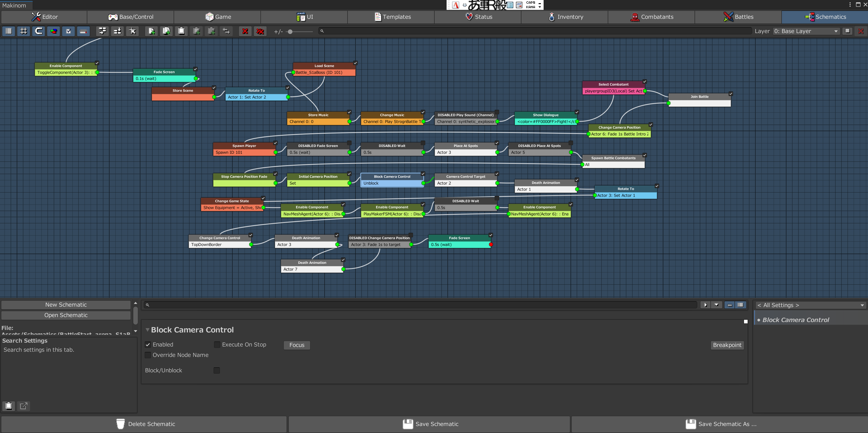Screen dimensions: 868x433
Task: Toggle the enable checkboxes toolbar icon
Action: (x=68, y=31)
